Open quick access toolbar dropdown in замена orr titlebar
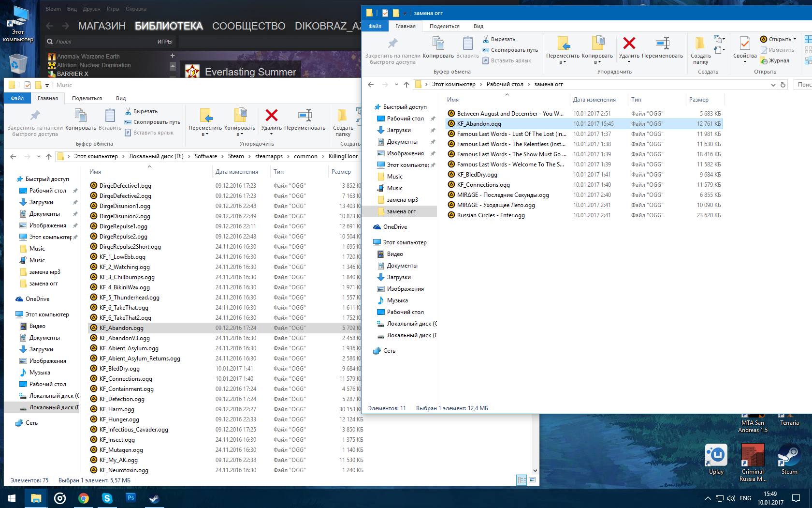812x508 pixels. click(405, 13)
